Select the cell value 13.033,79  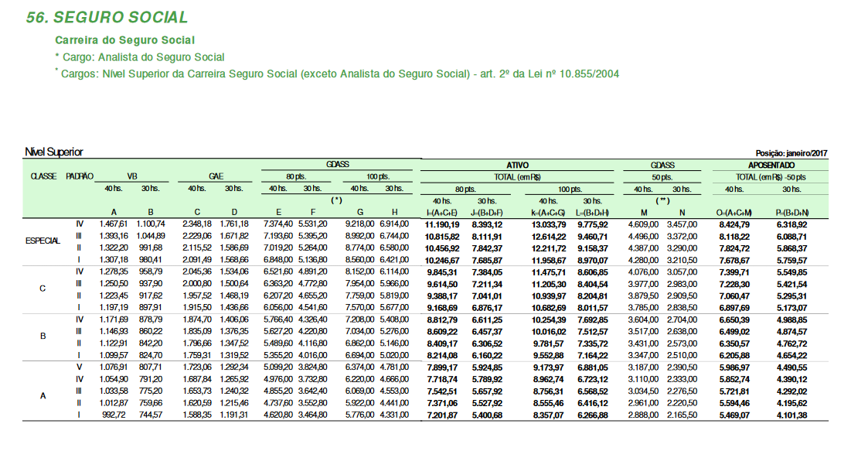point(550,224)
